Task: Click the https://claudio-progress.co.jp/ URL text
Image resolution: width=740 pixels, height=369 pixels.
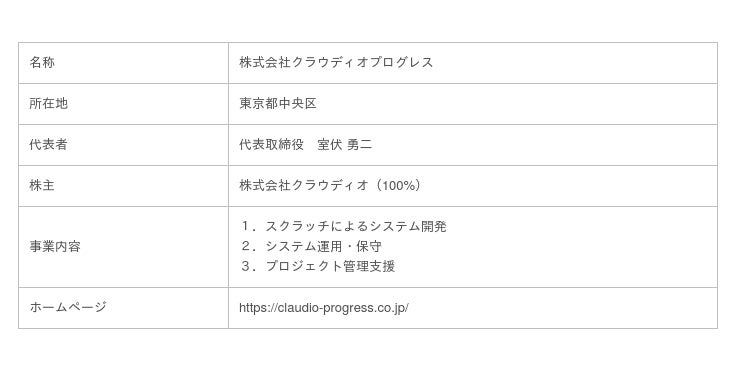Action: (x=324, y=308)
